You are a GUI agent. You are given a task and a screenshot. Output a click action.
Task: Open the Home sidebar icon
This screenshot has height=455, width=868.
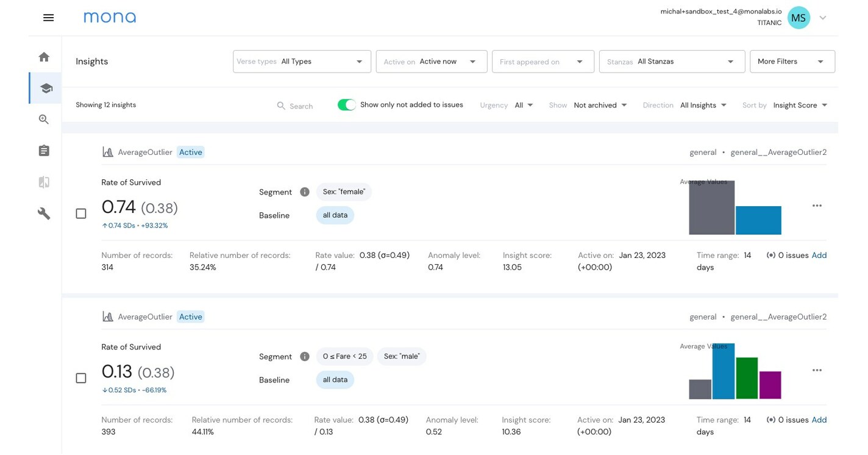tap(43, 56)
